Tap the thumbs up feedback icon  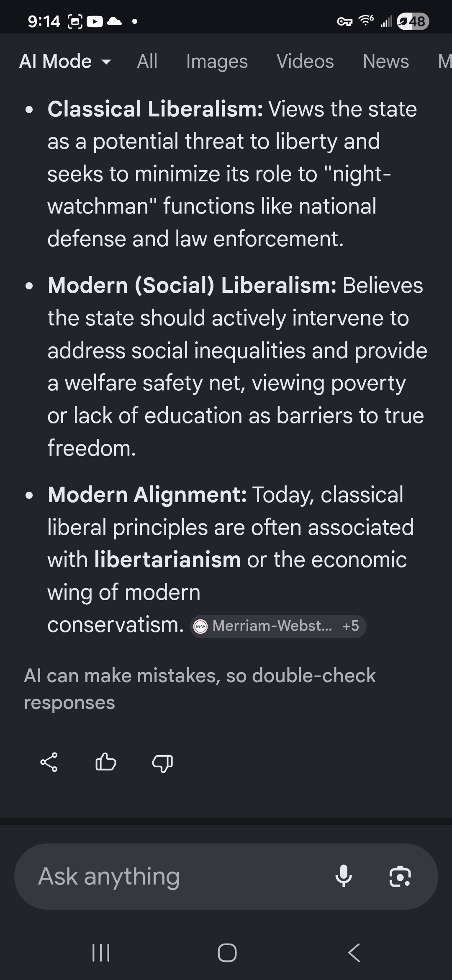click(x=105, y=762)
